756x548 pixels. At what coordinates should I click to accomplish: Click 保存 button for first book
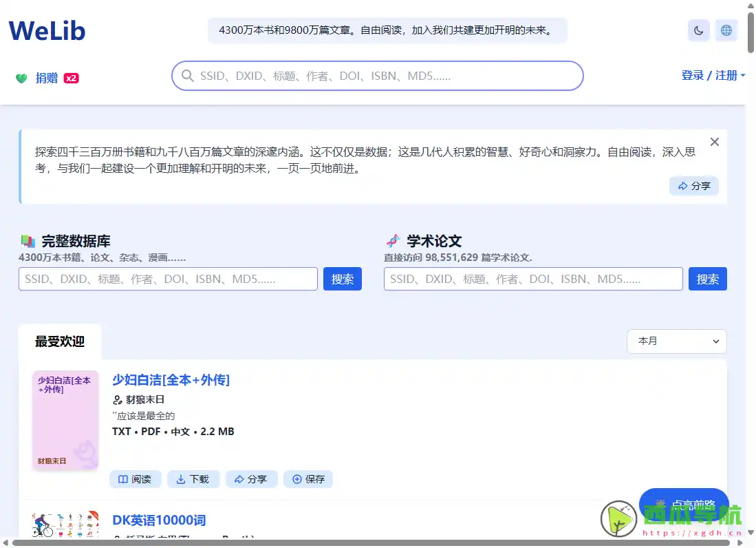[309, 479]
